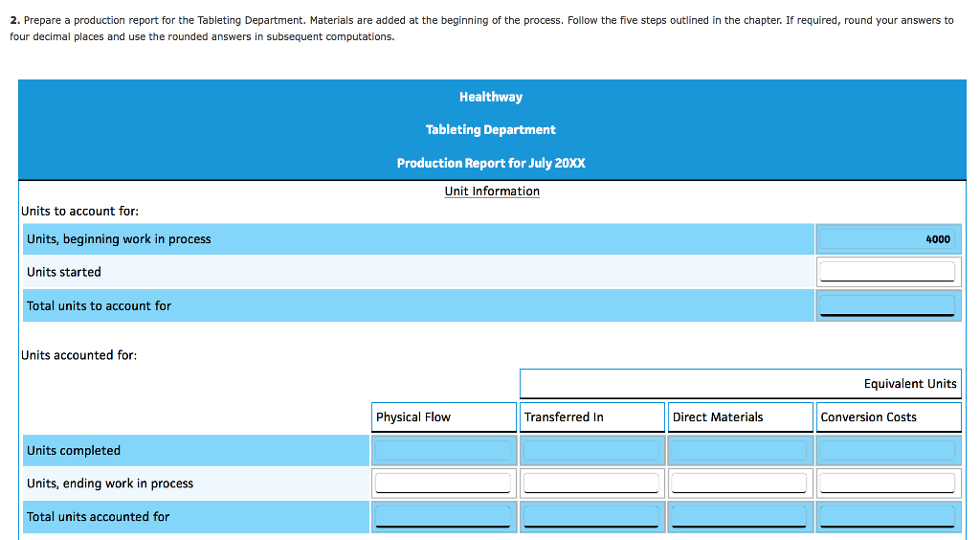This screenshot has height=540, width=980.
Task: Click the Total units accounted for row label
Action: 99,517
